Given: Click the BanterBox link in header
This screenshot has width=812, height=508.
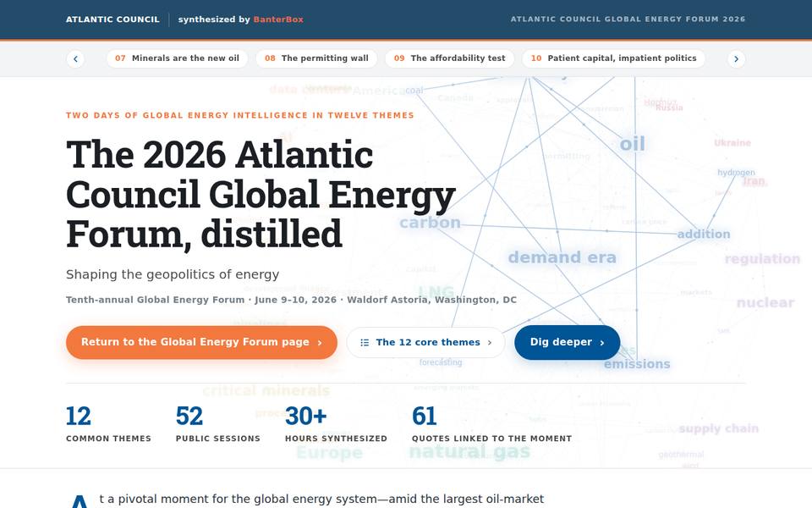Looking at the screenshot, I should 278,19.
